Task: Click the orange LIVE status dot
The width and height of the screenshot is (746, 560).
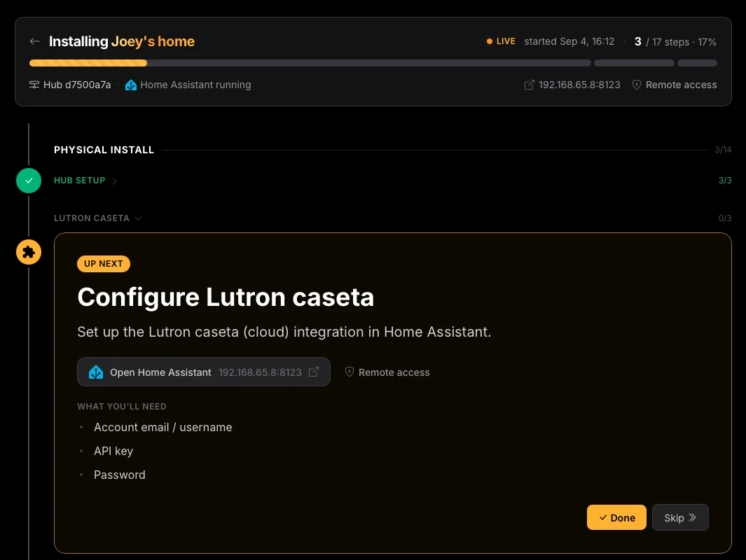Action: [x=489, y=41]
